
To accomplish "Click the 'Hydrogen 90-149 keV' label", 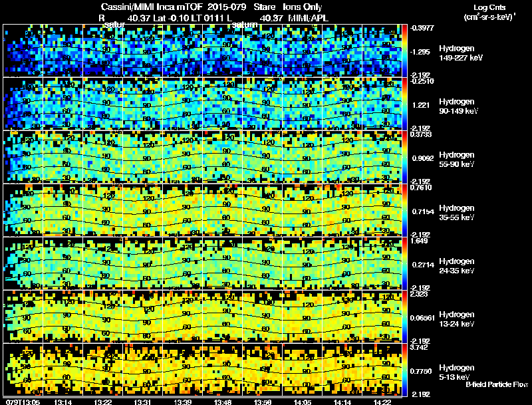I will tap(459, 106).
